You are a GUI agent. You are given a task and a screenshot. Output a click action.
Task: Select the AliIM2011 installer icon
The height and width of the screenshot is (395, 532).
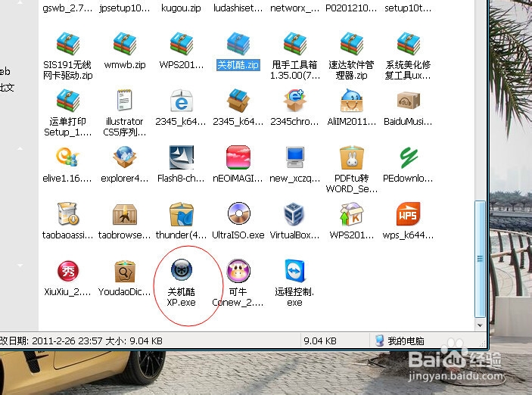pos(351,101)
